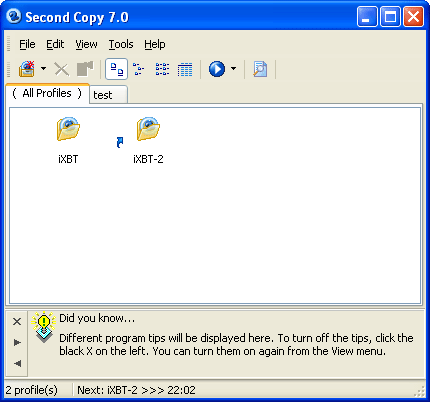The image size is (430, 402).
Task: Click the Did you know heading
Action: (97, 318)
